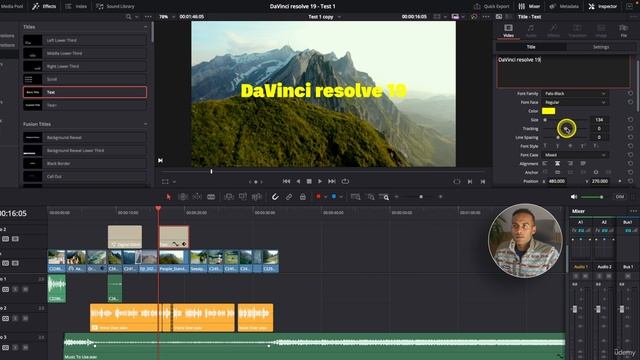The image size is (640, 360).
Task: Click the Size value field
Action: [x=599, y=120]
